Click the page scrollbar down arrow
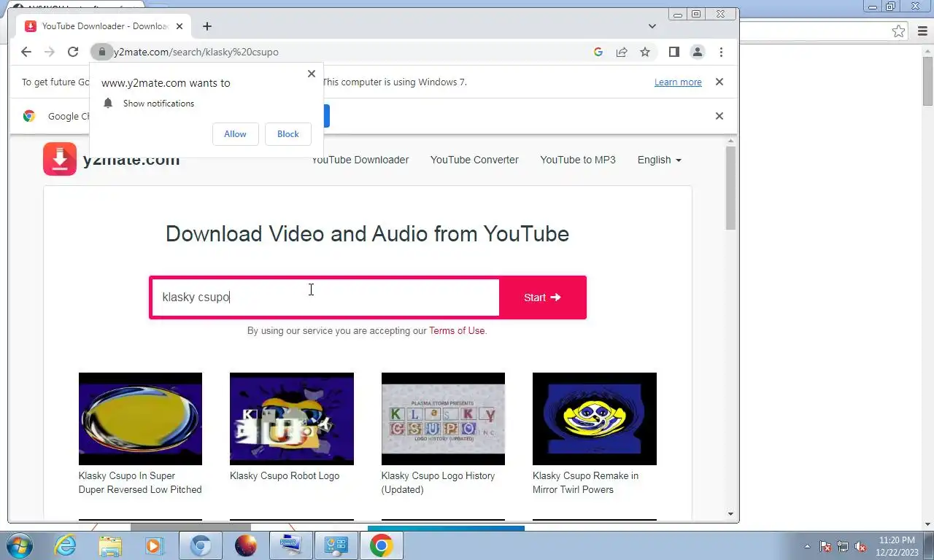 click(x=730, y=514)
